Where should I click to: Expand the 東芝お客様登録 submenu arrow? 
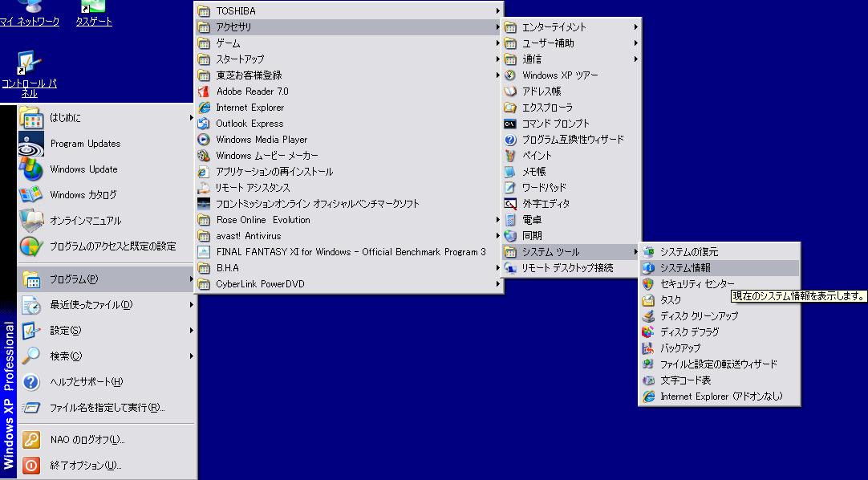click(497, 75)
